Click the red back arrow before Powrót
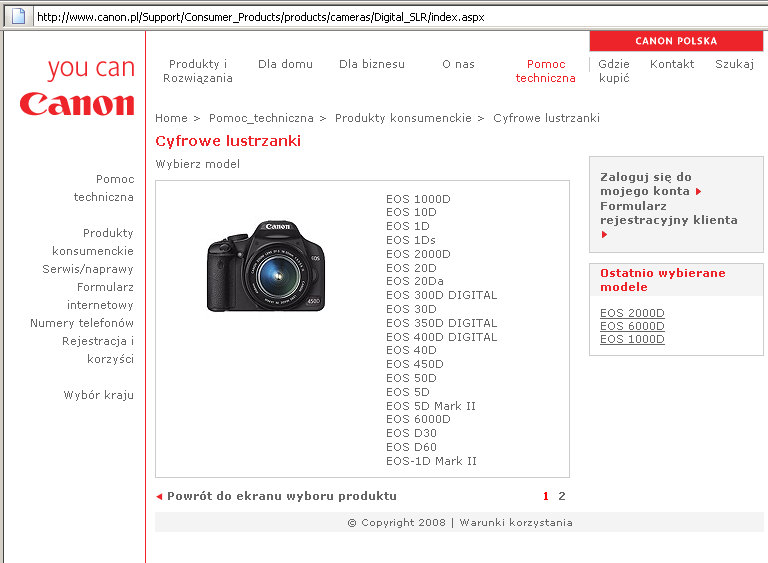The height and width of the screenshot is (563, 768). (x=159, y=496)
